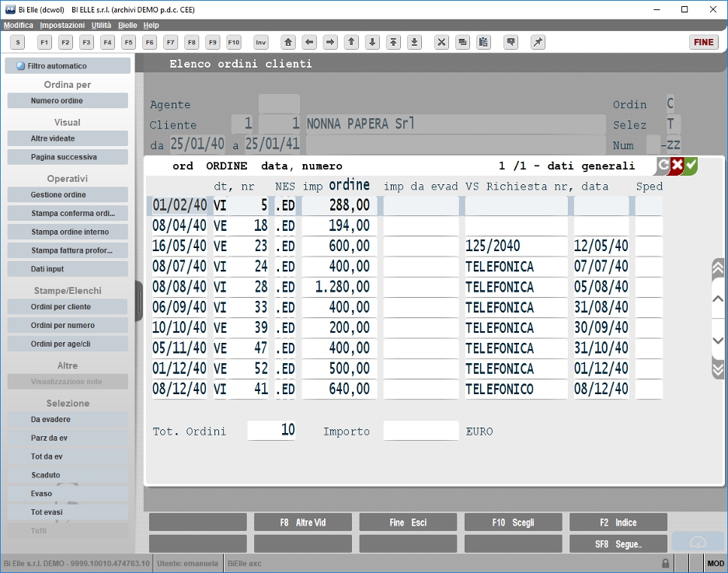Viewport: 728px width, 573px height.
Task: Click the go-to-bottom arrow toolbar icon
Action: click(414, 42)
